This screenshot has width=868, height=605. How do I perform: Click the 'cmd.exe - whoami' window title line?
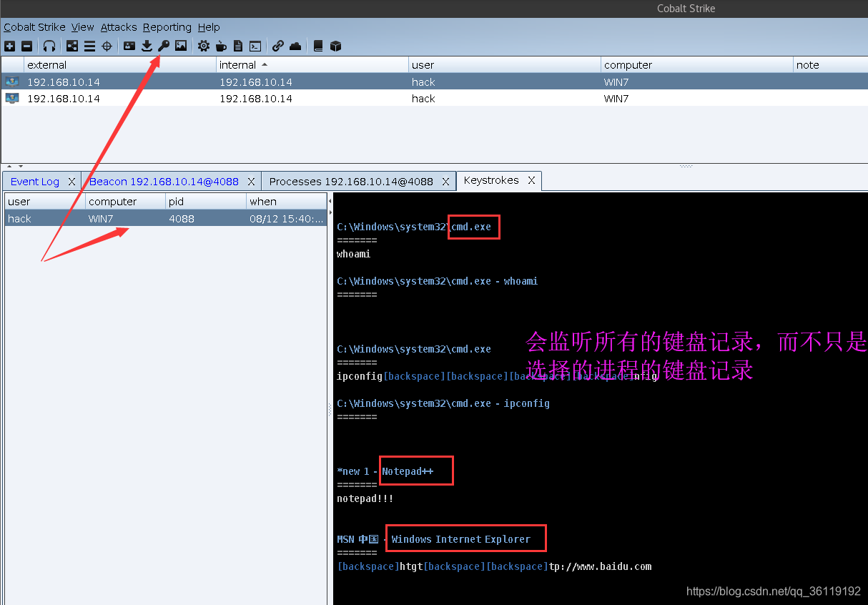(437, 281)
